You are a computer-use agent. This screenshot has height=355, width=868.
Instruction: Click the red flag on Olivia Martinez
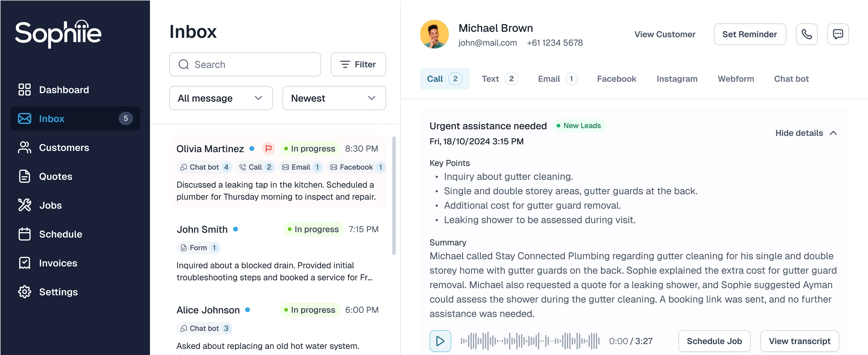pos(268,148)
